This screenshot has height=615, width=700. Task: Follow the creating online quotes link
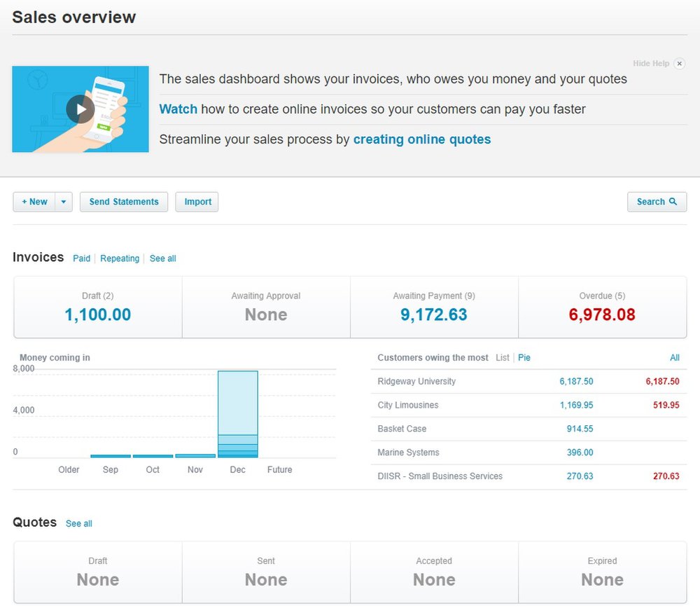pyautogui.click(x=421, y=139)
